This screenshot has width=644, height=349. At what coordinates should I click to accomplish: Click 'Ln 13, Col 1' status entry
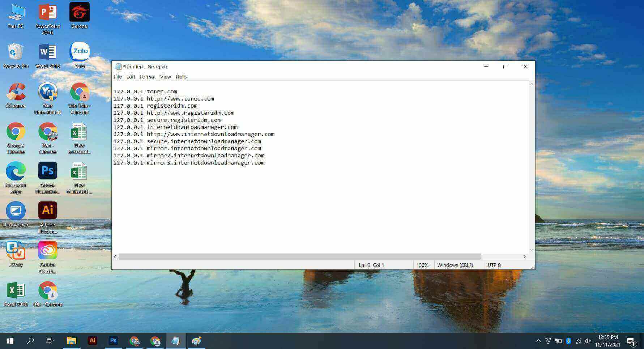click(371, 265)
